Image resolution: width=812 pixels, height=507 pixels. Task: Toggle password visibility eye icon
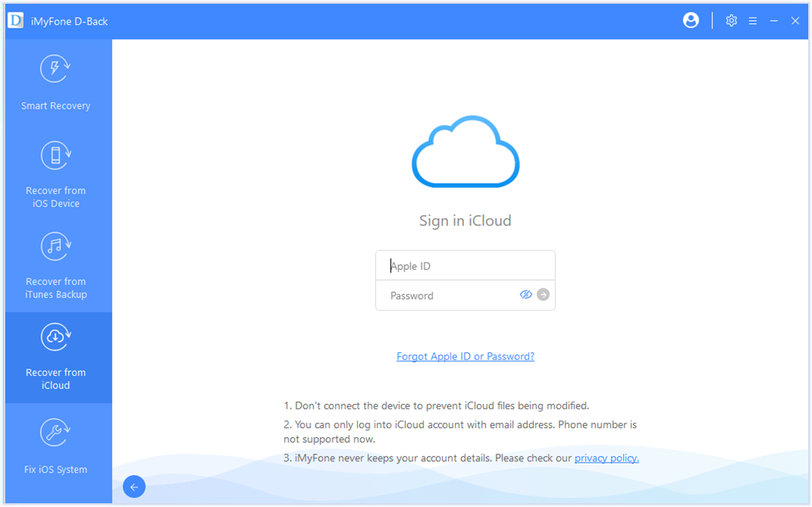click(x=526, y=295)
